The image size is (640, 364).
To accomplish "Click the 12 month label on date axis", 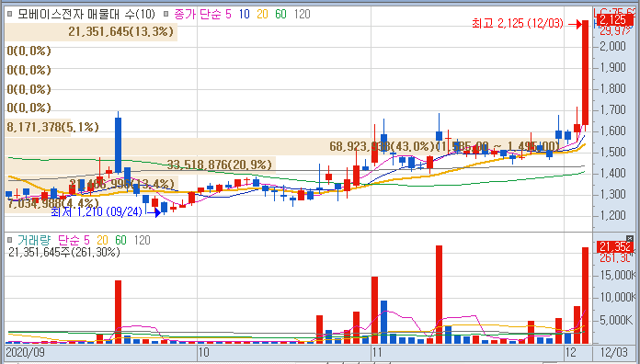I will 571,352.
